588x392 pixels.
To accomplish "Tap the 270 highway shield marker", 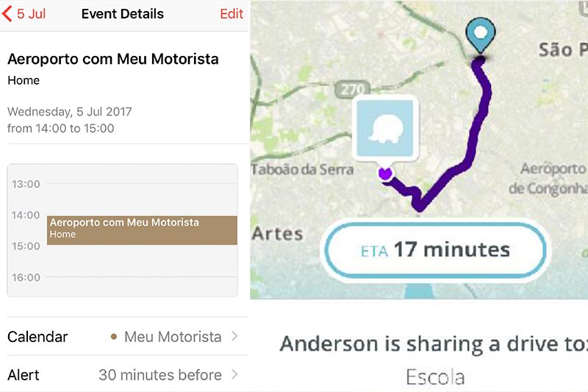I will coord(352,89).
